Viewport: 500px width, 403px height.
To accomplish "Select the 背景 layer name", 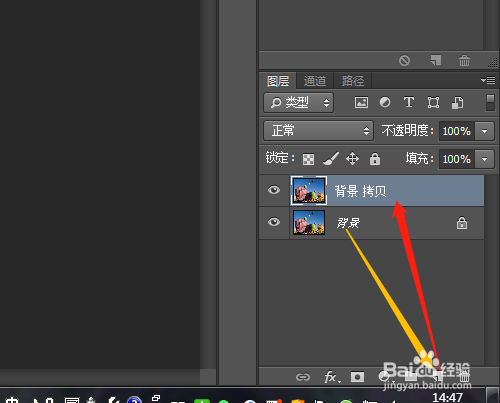I will (348, 223).
